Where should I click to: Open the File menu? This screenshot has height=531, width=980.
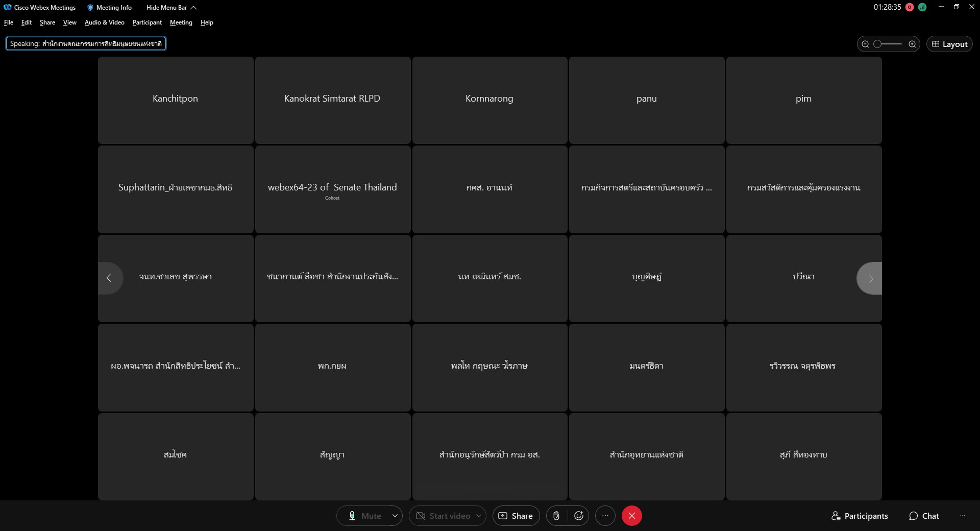point(9,22)
